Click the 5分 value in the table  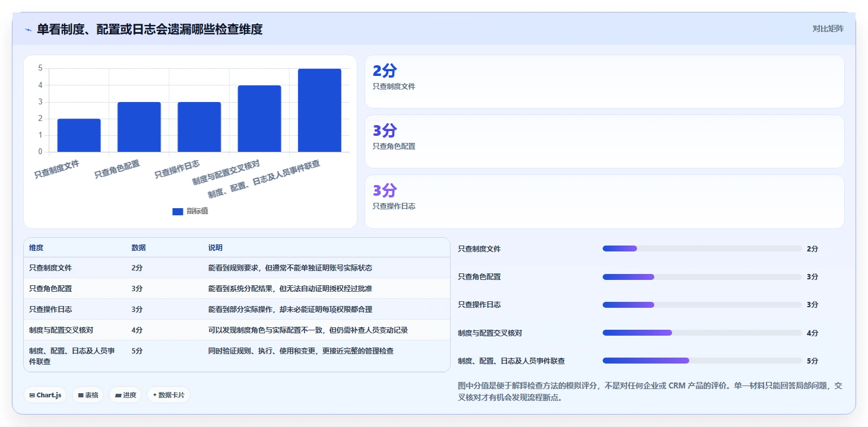tap(137, 351)
